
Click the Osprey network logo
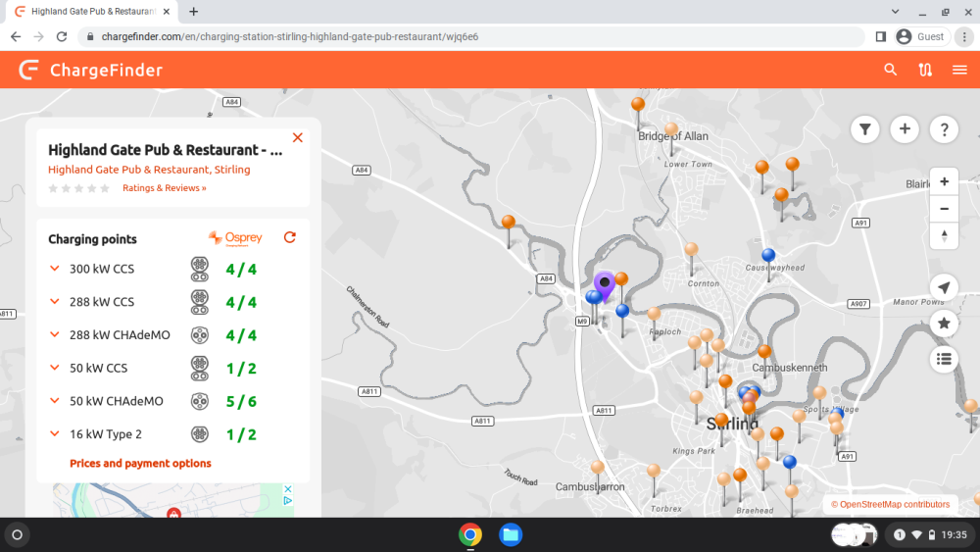pyautogui.click(x=235, y=238)
